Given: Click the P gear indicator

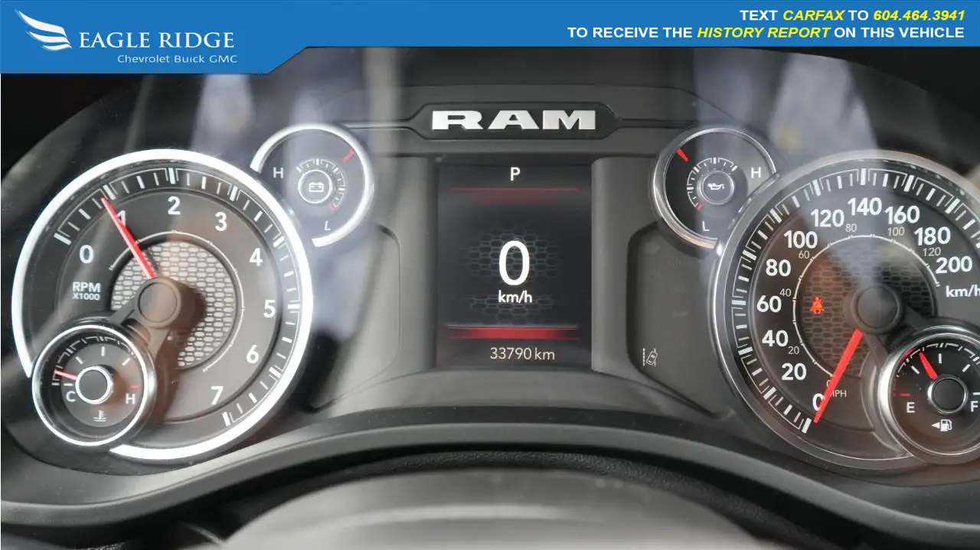Looking at the screenshot, I should (x=514, y=175).
